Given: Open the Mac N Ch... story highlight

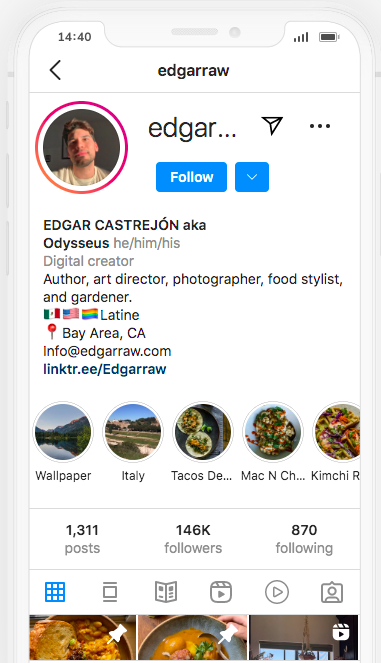Looking at the screenshot, I should click(273, 432).
